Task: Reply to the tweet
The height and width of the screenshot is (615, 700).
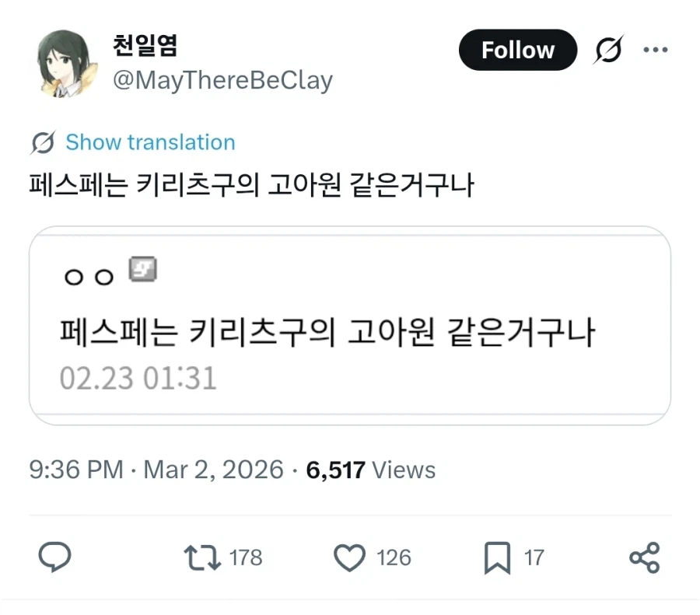Action: (x=54, y=557)
